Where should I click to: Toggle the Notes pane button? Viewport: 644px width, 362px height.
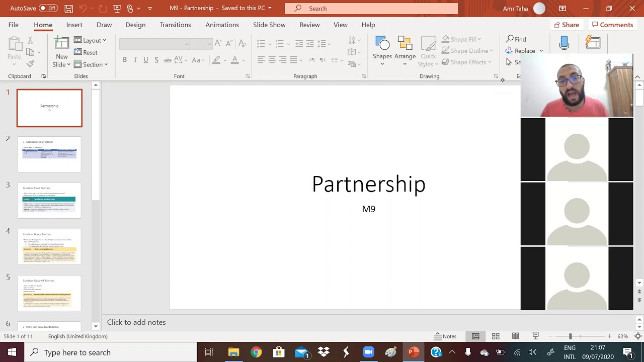pos(445,336)
